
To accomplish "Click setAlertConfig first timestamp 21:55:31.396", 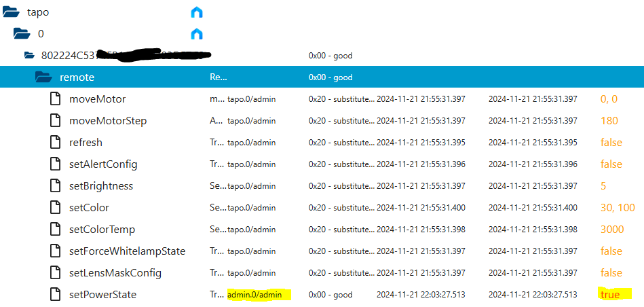I will point(421,164).
